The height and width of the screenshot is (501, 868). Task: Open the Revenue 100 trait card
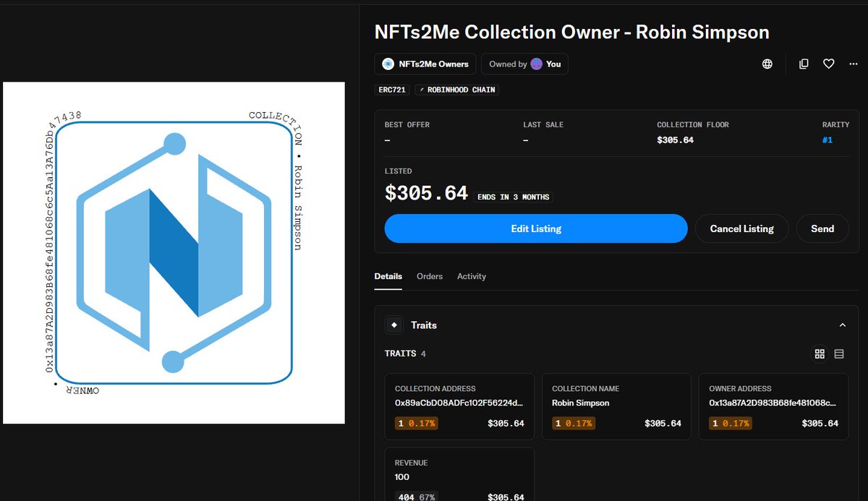pyautogui.click(x=459, y=474)
